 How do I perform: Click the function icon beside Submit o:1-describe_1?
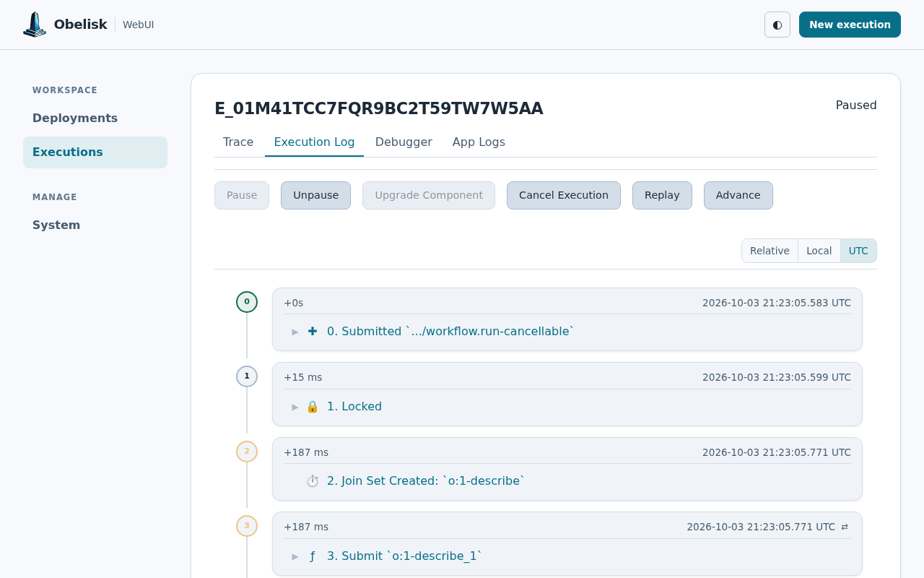pyautogui.click(x=313, y=556)
